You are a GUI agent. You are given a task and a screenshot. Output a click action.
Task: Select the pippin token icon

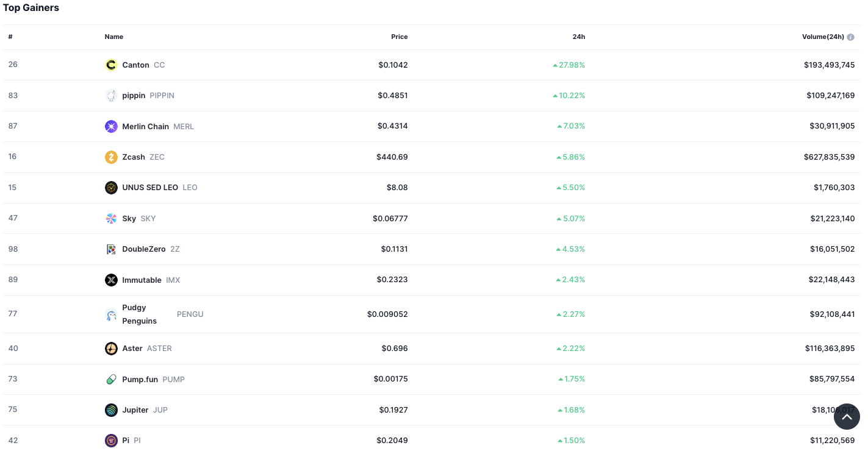(x=111, y=95)
